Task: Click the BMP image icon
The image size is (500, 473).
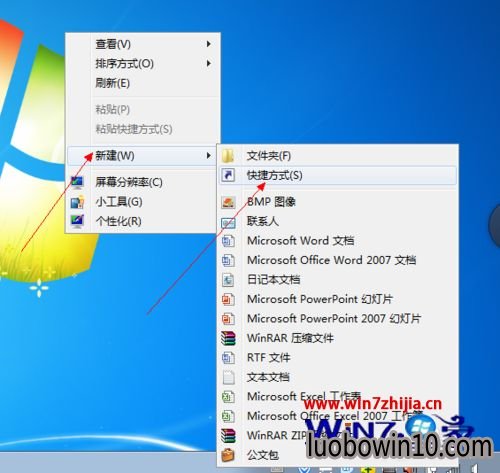Action: (x=228, y=202)
